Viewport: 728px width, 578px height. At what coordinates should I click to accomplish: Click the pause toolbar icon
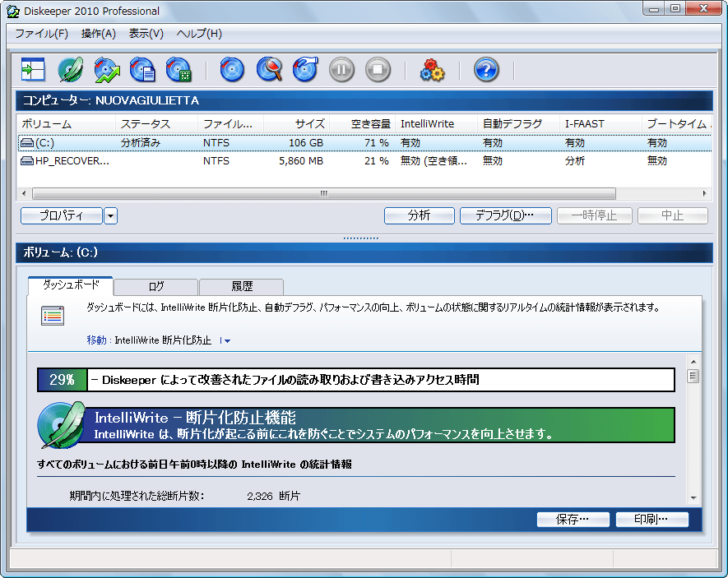tap(341, 70)
